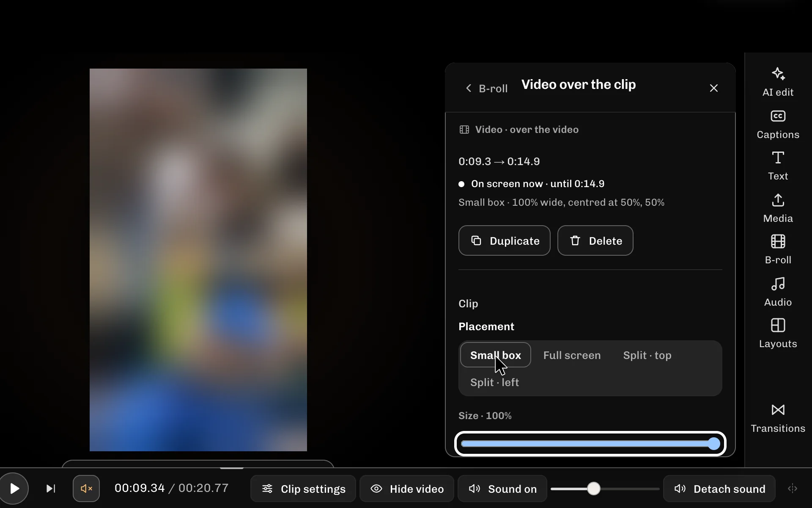Duplicate the video overlay

[x=504, y=240]
